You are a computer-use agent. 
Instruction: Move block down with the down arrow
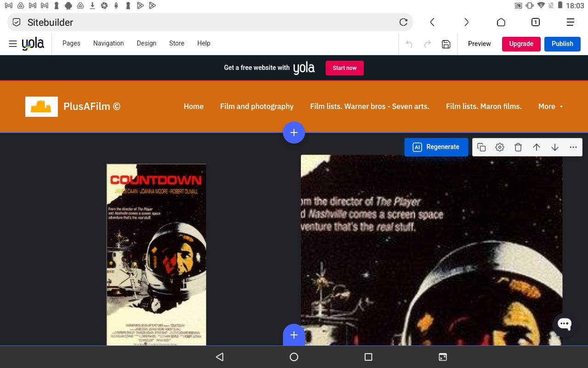555,147
